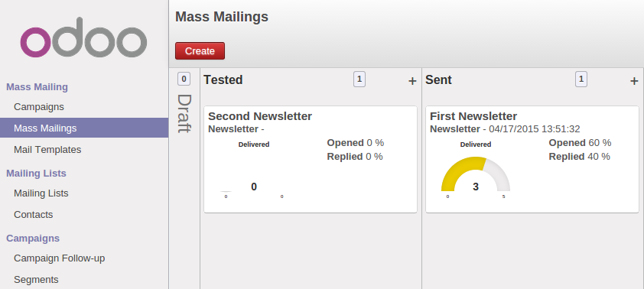Go to Contacts in sidebar
644x289 pixels.
point(33,214)
